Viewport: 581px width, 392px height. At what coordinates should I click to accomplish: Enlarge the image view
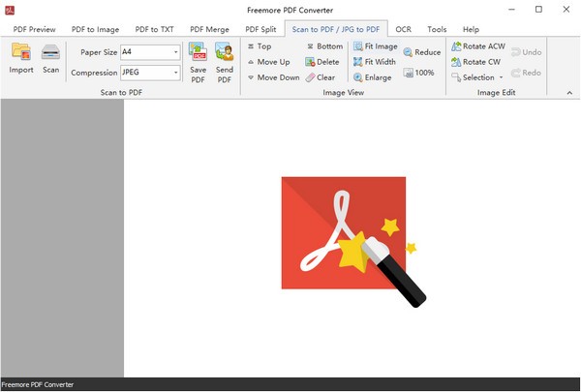coord(373,77)
